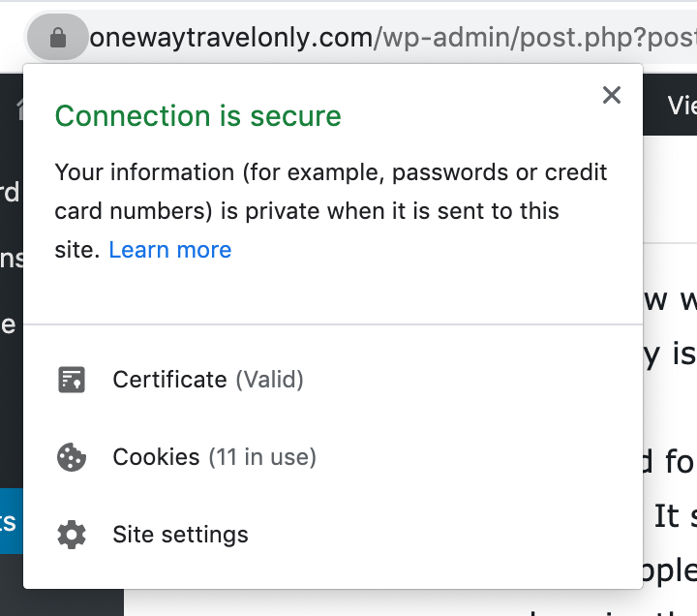Open the Learn more link
The image size is (697, 616).
(x=170, y=250)
